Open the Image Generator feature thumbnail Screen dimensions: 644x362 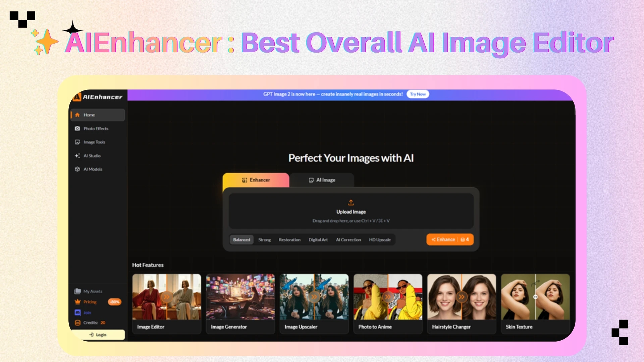pyautogui.click(x=240, y=297)
